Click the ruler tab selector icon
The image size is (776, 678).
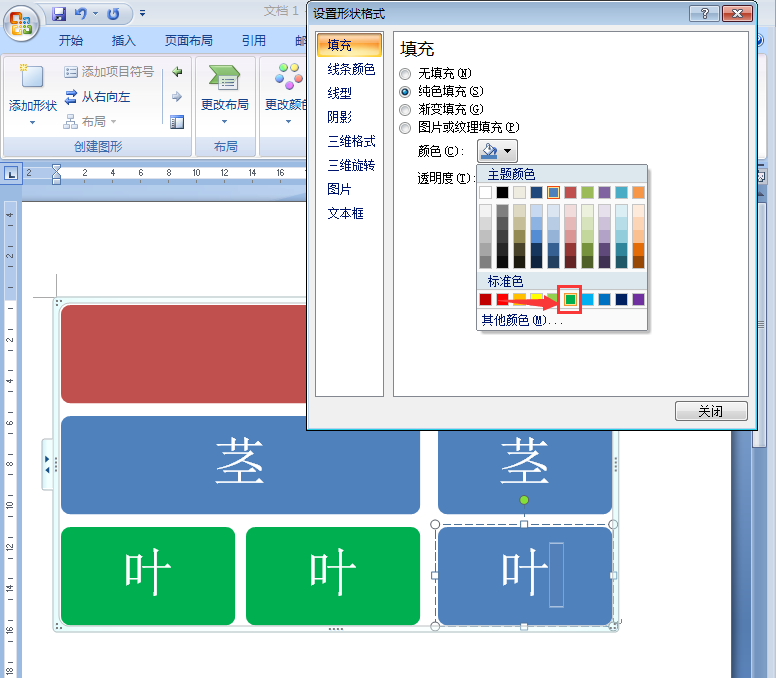click(11, 173)
